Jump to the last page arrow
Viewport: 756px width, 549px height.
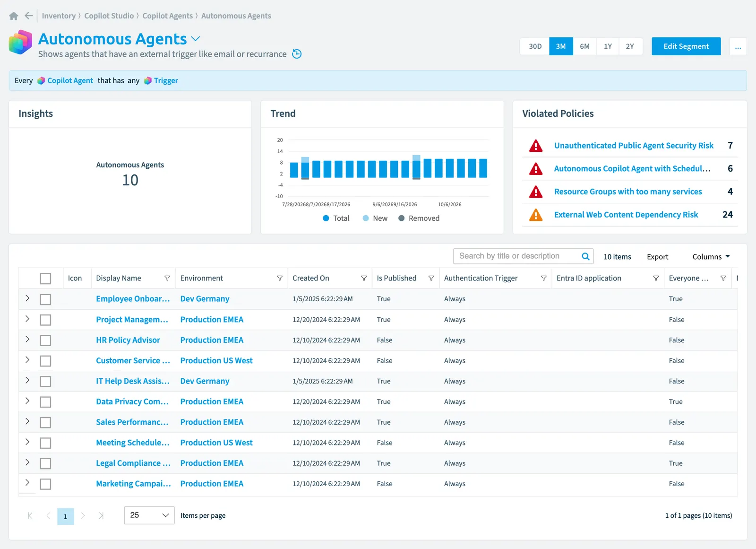click(x=101, y=516)
